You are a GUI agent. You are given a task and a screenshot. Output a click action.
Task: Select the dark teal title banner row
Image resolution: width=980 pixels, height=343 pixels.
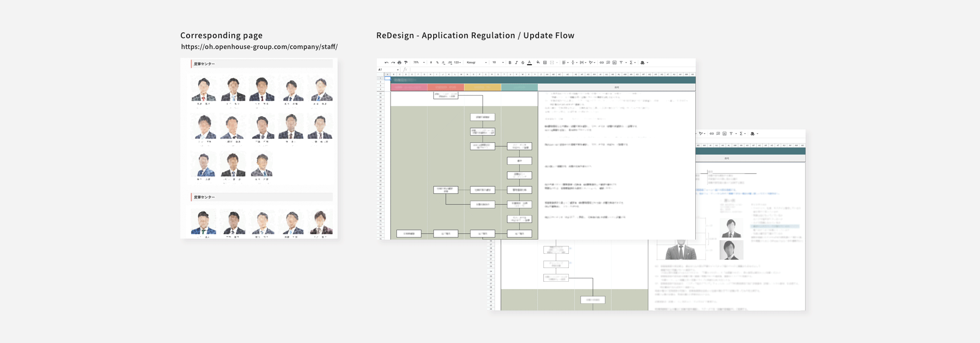click(x=543, y=80)
